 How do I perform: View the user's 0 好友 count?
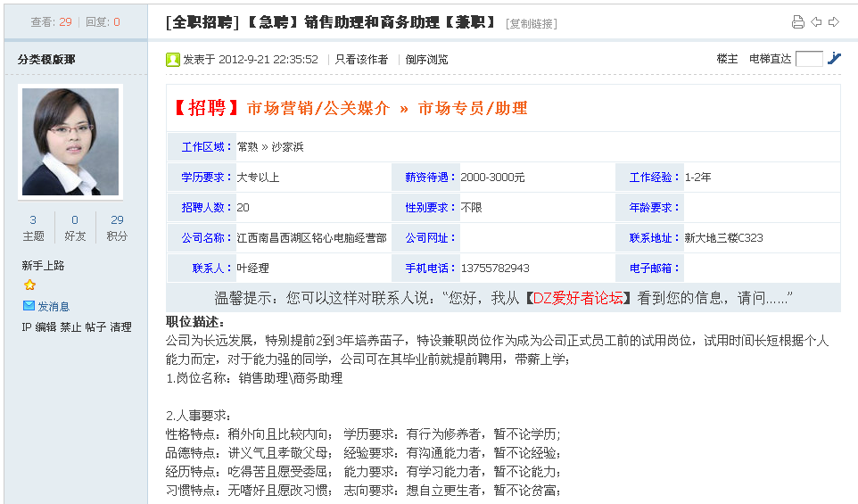click(75, 227)
